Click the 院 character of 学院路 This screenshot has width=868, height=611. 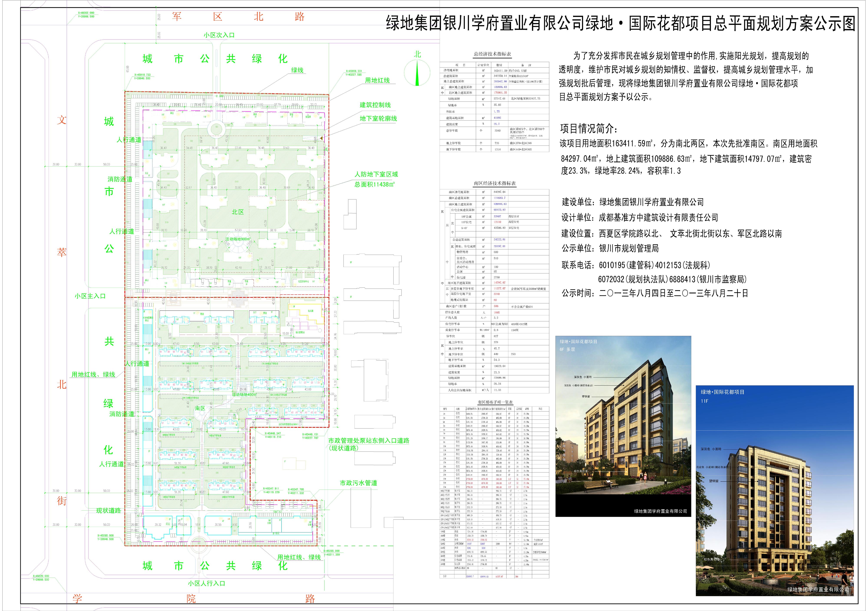[191, 599]
